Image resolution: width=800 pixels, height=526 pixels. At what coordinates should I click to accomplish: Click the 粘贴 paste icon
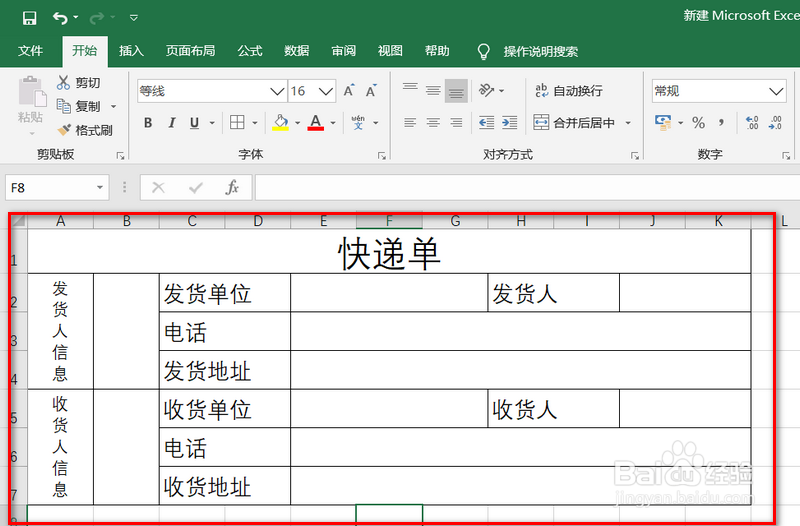click(32, 93)
